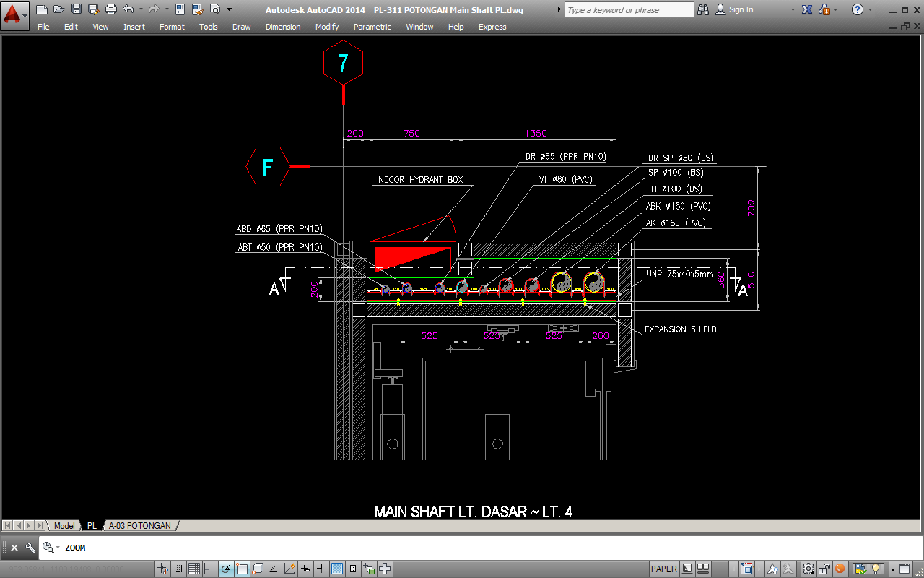Select the Object Snap Tracking icon
This screenshot has height=578, width=924.
tap(274, 569)
